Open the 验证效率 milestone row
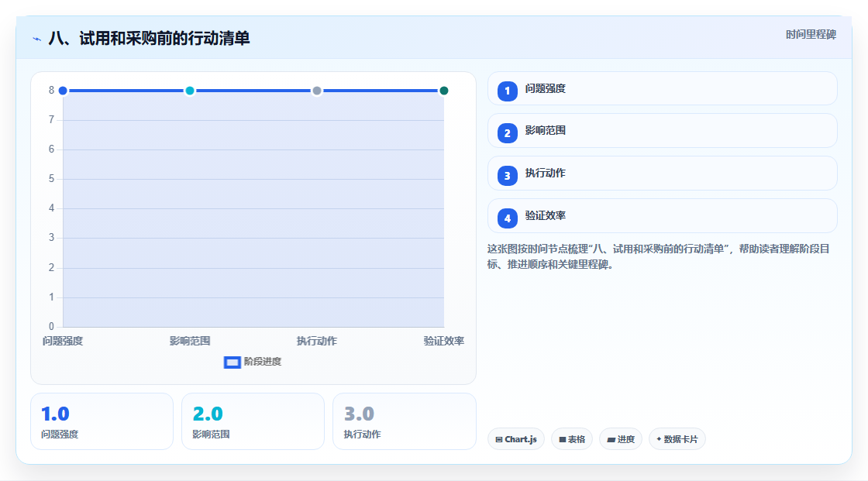The height and width of the screenshot is (481, 868). [662, 216]
